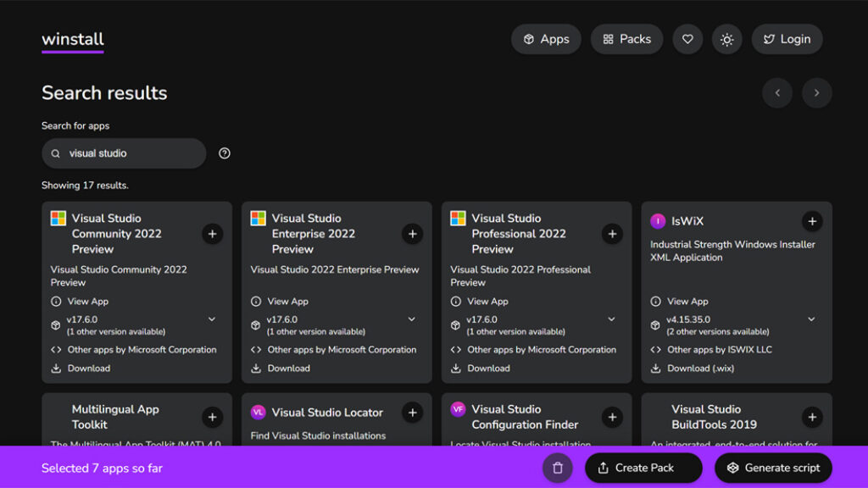The height and width of the screenshot is (488, 868).
Task: Expand the version dropdown for Visual Studio Community
Action: click(x=212, y=319)
